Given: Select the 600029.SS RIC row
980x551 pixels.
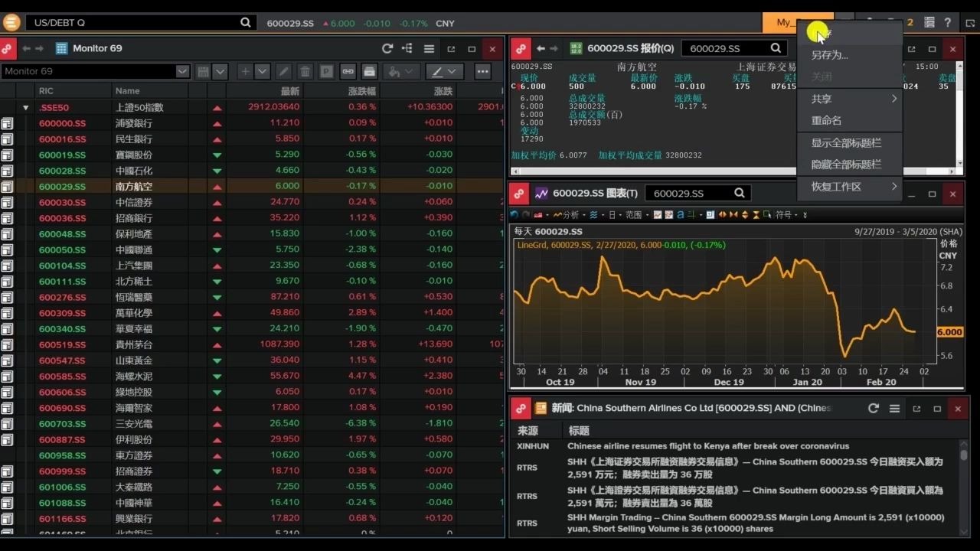Looking at the screenshot, I should tap(62, 186).
